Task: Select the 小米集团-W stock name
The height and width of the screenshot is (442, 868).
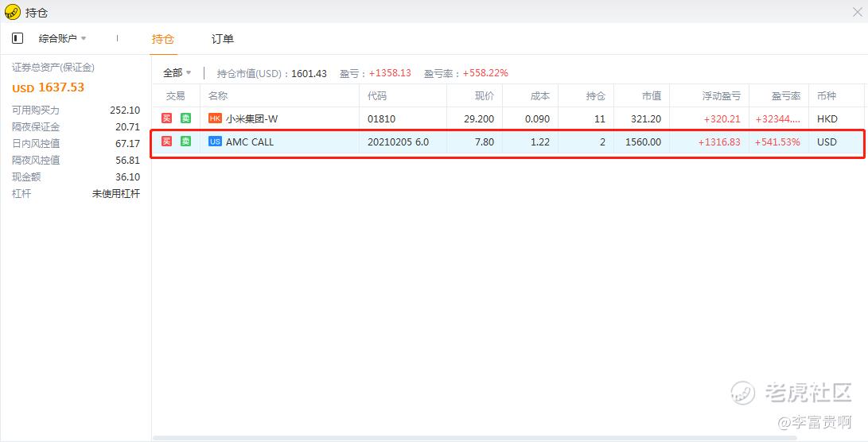Action: click(x=252, y=118)
